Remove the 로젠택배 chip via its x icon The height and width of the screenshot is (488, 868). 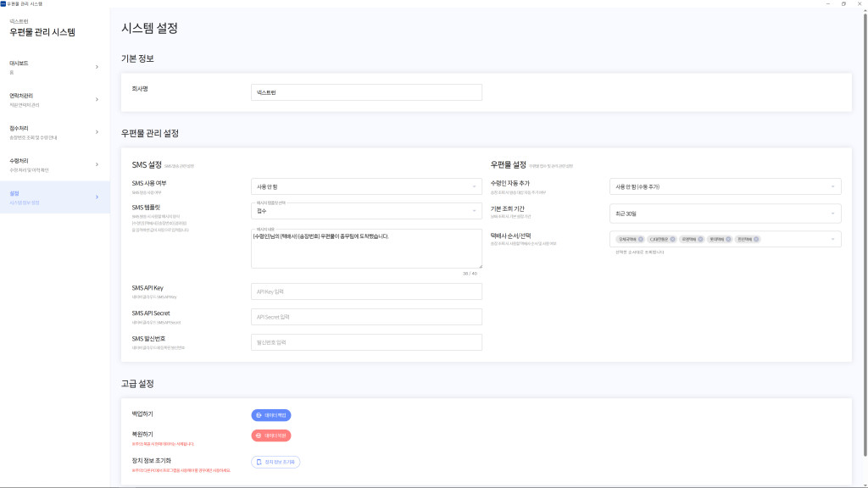point(700,239)
